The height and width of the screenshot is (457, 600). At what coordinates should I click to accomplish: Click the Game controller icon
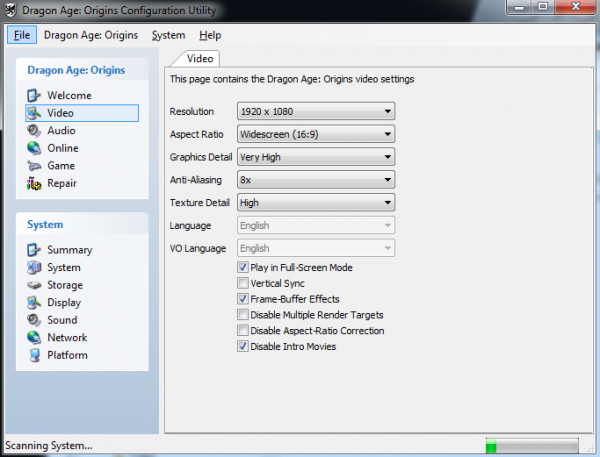(x=34, y=166)
